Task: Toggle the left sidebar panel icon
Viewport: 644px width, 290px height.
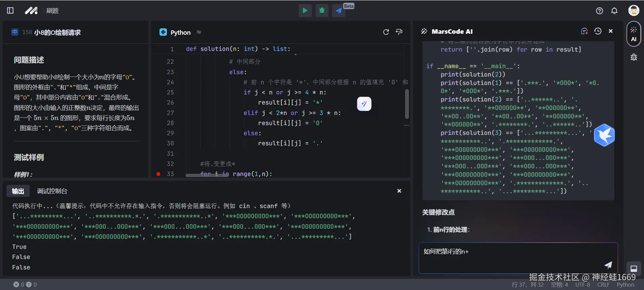Action: (10, 10)
